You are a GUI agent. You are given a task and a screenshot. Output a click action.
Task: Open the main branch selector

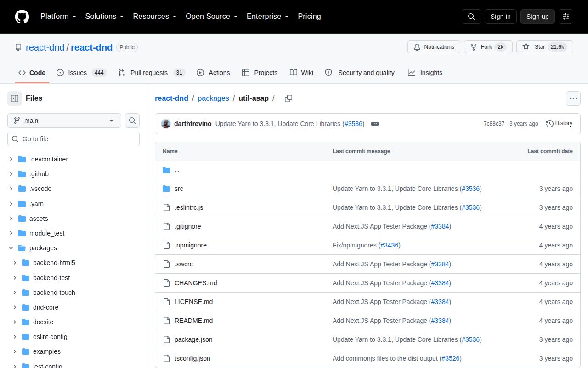(64, 121)
